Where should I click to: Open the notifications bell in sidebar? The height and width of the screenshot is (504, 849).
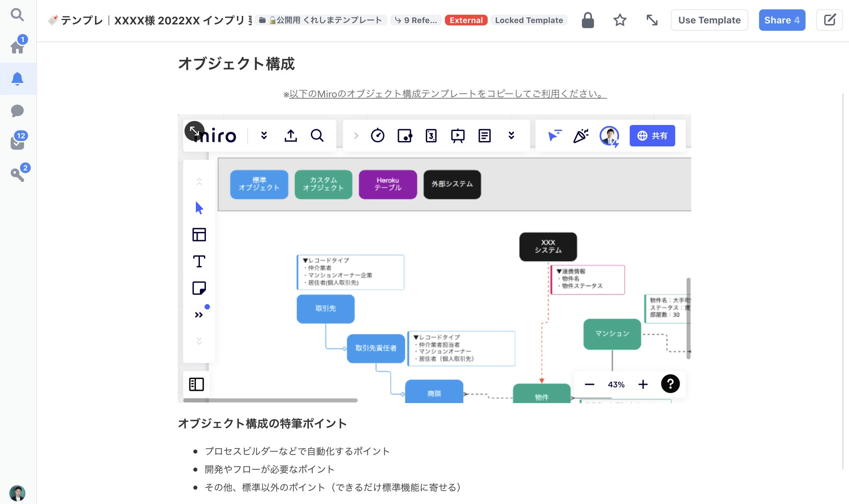pyautogui.click(x=17, y=79)
